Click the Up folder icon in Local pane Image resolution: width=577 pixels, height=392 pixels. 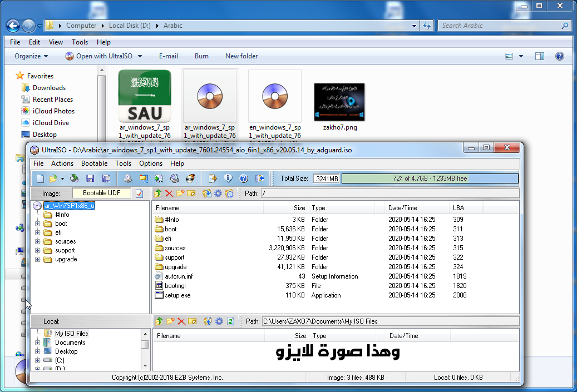[x=159, y=321]
